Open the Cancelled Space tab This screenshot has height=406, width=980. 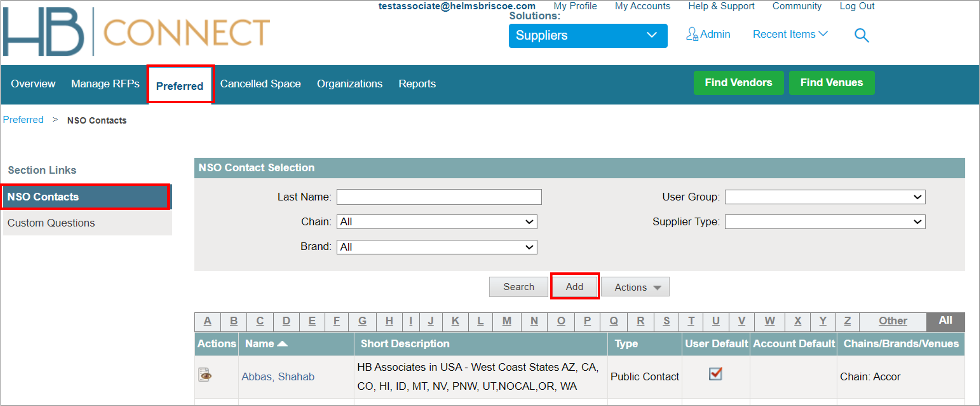pos(260,84)
